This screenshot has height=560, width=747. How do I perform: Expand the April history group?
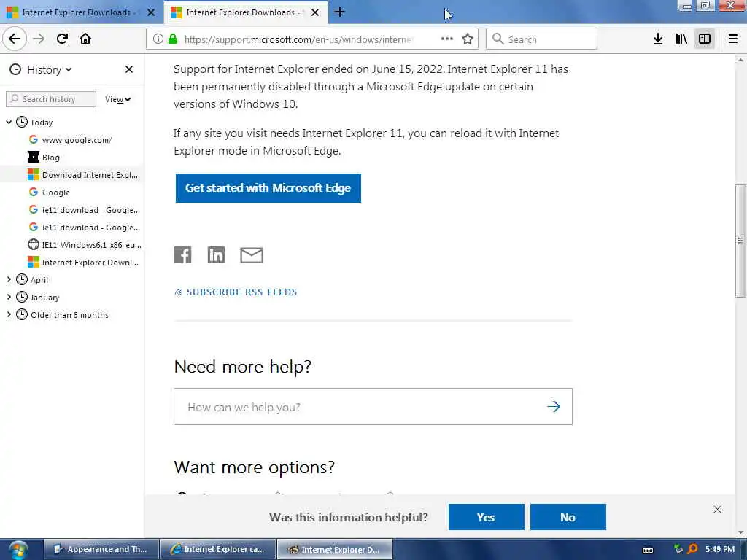[9, 279]
